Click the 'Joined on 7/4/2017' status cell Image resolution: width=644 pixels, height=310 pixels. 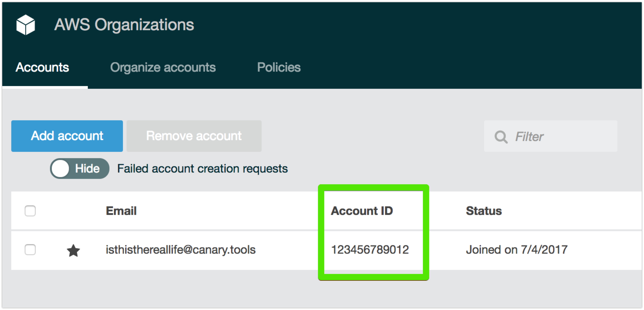pos(517,249)
